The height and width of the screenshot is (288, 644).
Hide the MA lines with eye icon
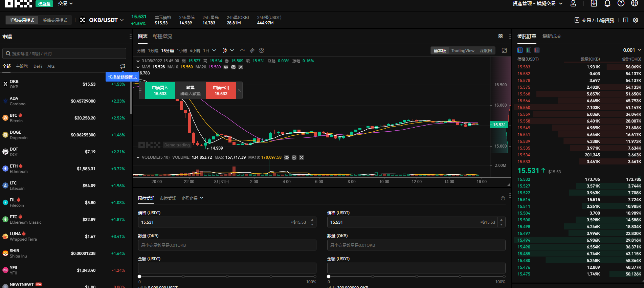(x=226, y=67)
